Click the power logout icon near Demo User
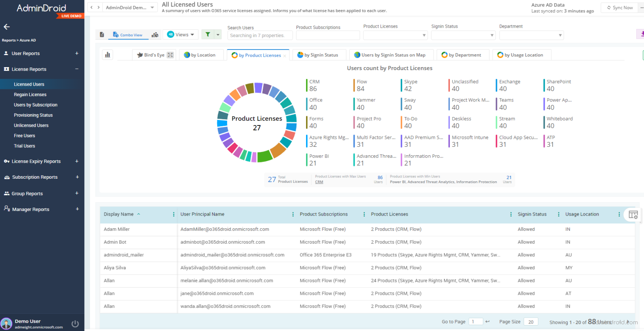 (x=75, y=323)
